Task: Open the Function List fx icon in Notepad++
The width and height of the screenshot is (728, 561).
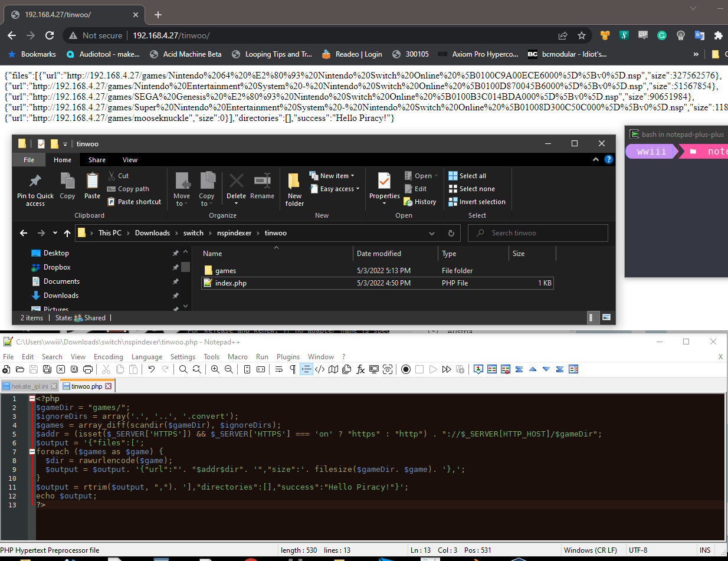Action: pyautogui.click(x=360, y=369)
